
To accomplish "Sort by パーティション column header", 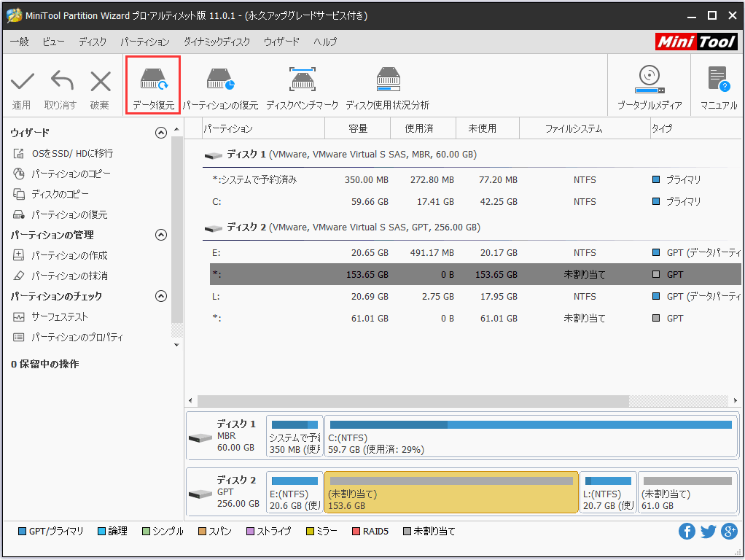I will point(264,128).
